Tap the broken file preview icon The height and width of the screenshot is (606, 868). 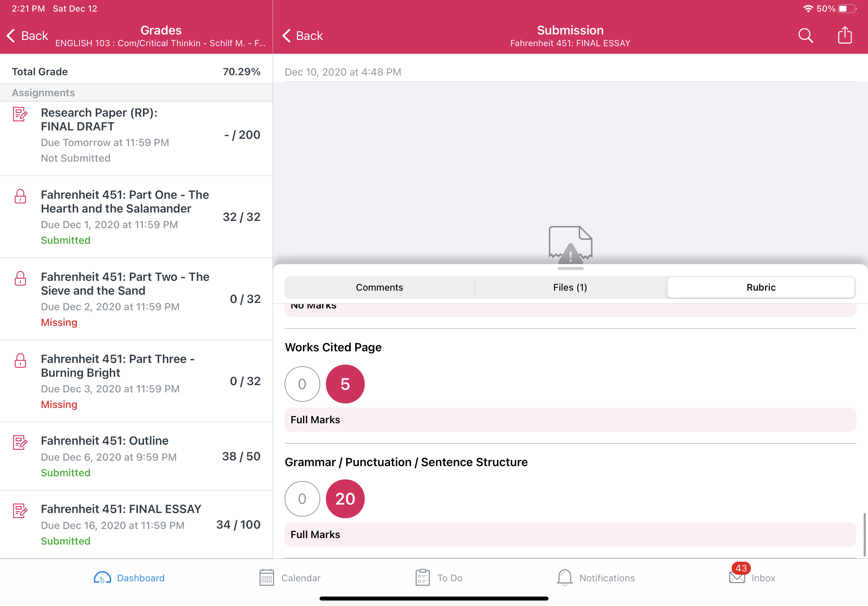[x=570, y=245]
